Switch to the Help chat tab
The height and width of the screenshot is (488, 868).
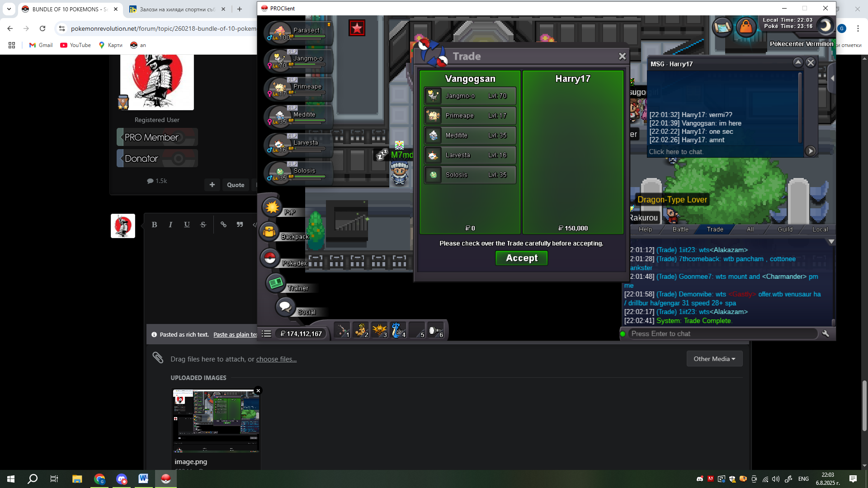(x=645, y=230)
